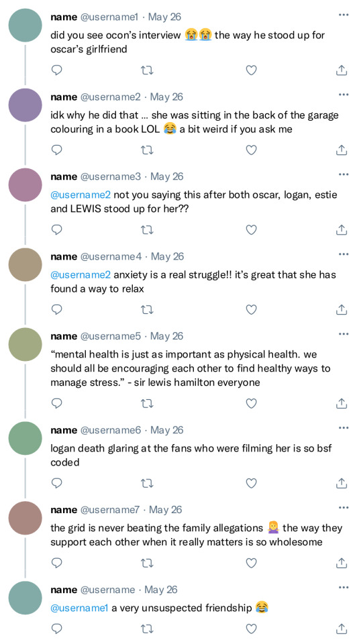Open three-dot menu on username5's tweet
The width and height of the screenshot is (359, 644).
tap(344, 334)
